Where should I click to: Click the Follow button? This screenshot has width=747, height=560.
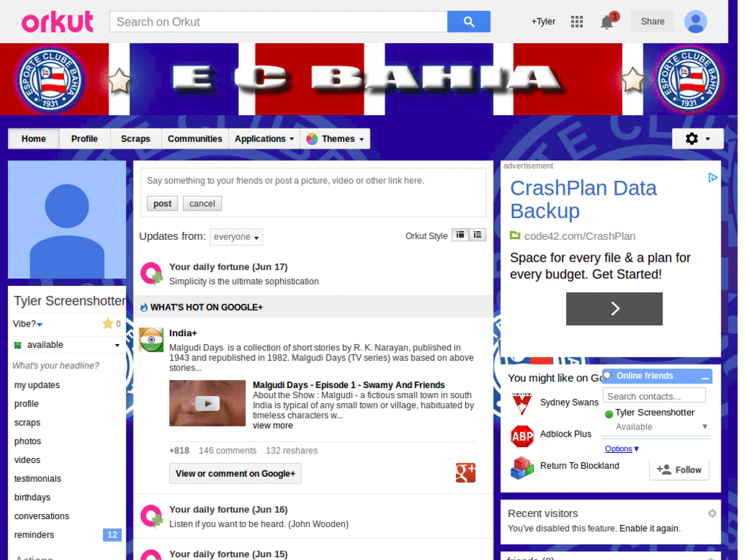[679, 470]
